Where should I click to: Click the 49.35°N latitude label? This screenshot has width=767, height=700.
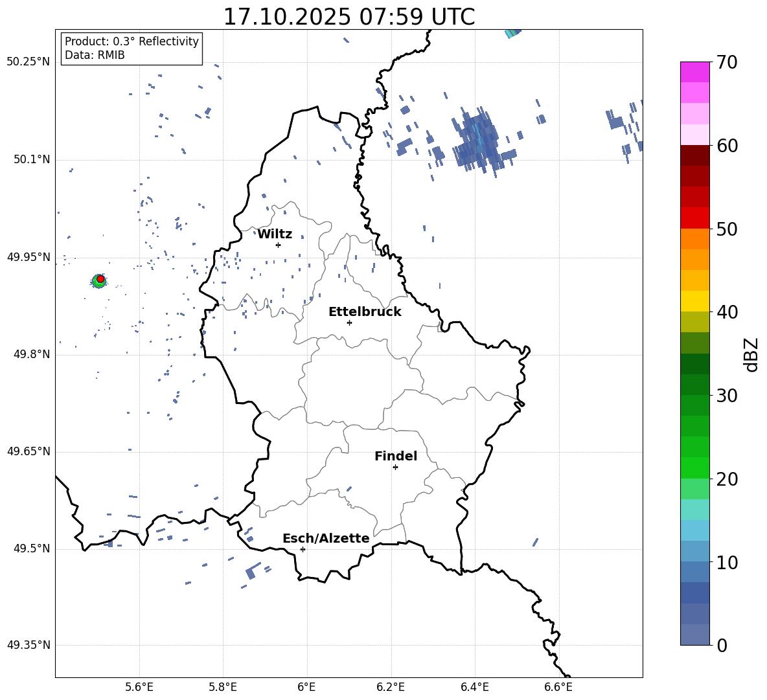29,645
